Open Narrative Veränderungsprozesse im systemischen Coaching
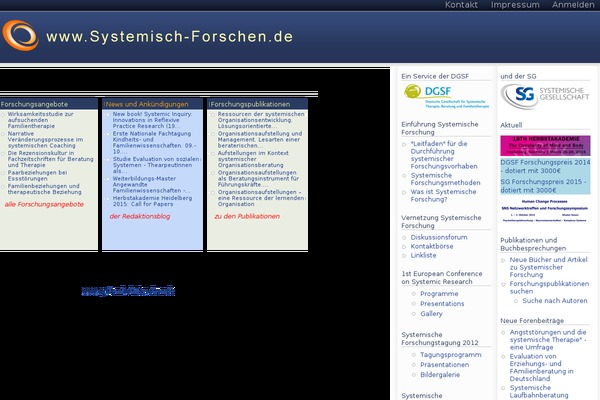The image size is (600, 400). pos(45,139)
